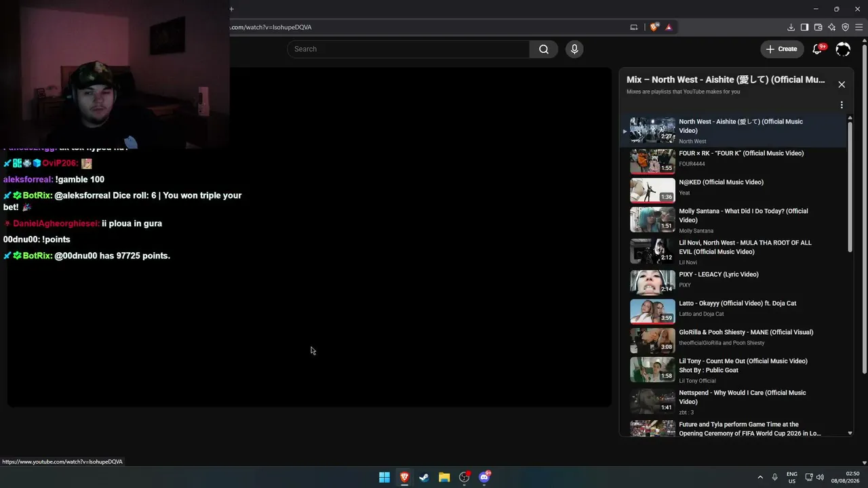The image size is (868, 488).
Task: Click chat text '!gamble 100'
Action: (80, 180)
